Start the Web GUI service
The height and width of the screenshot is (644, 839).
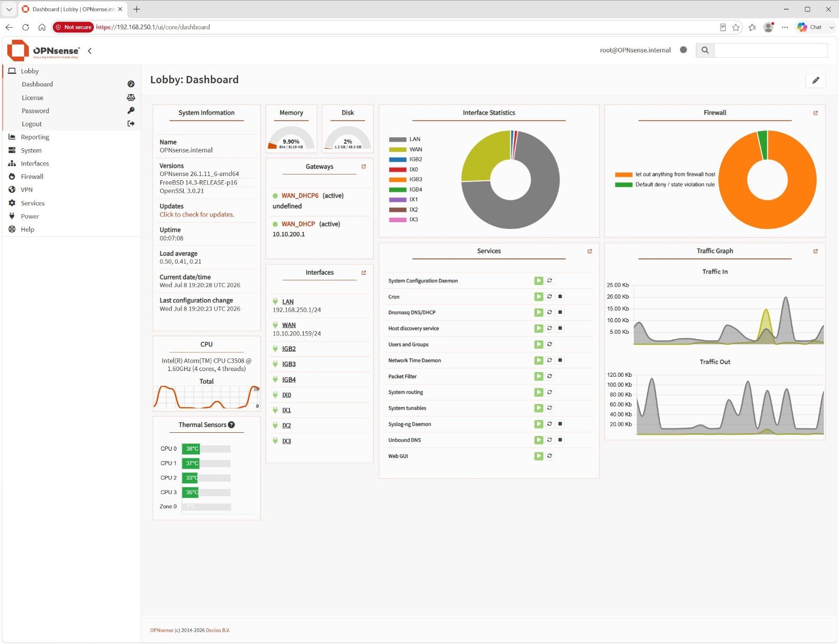[x=539, y=456]
